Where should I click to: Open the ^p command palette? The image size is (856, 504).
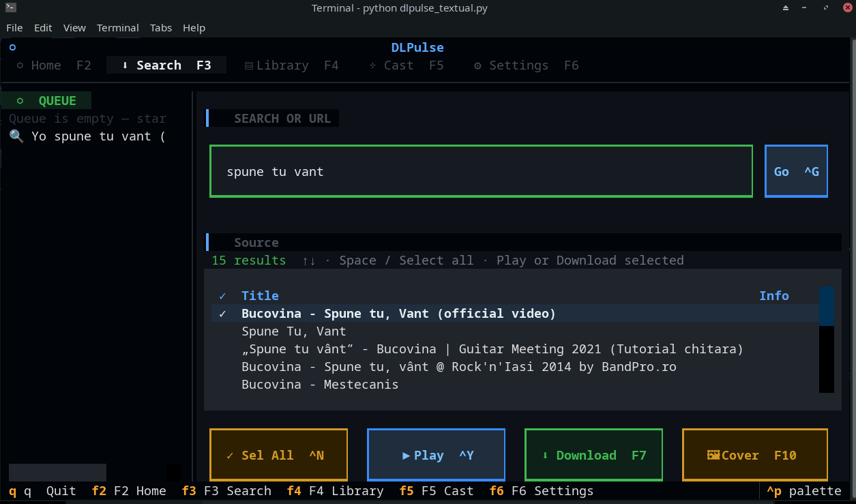coord(804,491)
